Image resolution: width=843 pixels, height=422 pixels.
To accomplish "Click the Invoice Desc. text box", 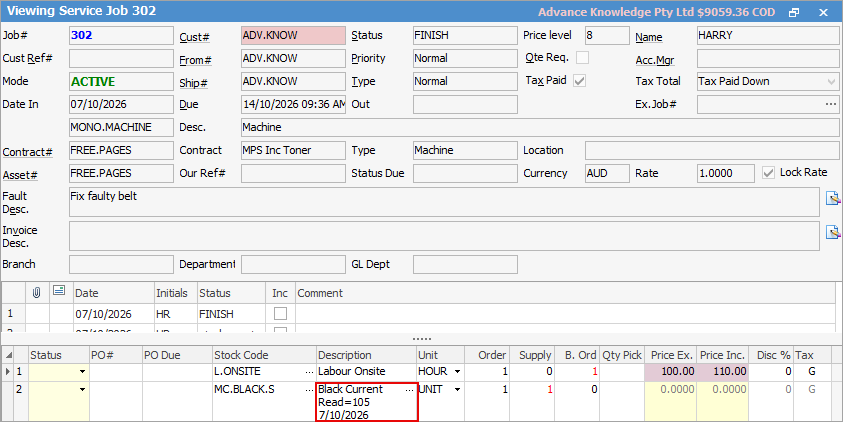I will tap(445, 236).
